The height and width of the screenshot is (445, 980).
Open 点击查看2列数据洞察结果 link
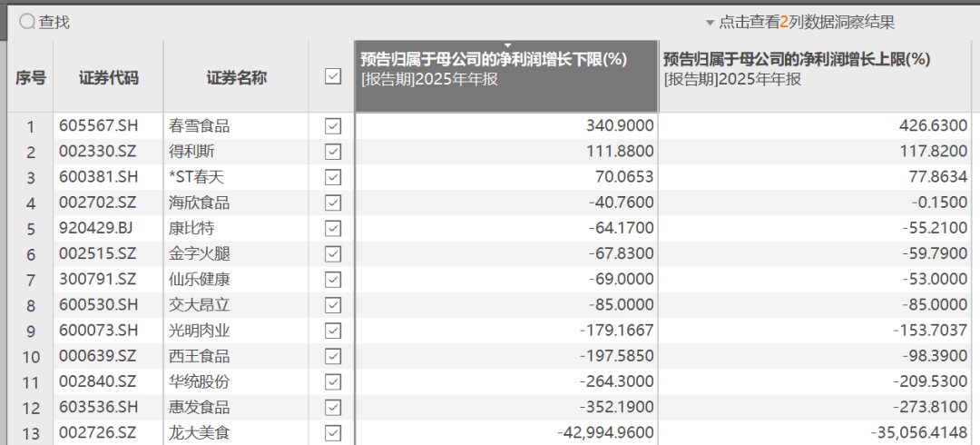(x=806, y=23)
